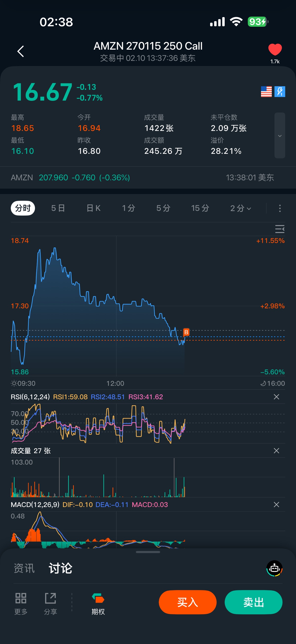Screen dimensions: 296x644
Task: Tap the blue lightning bolt icon
Action: (280, 92)
